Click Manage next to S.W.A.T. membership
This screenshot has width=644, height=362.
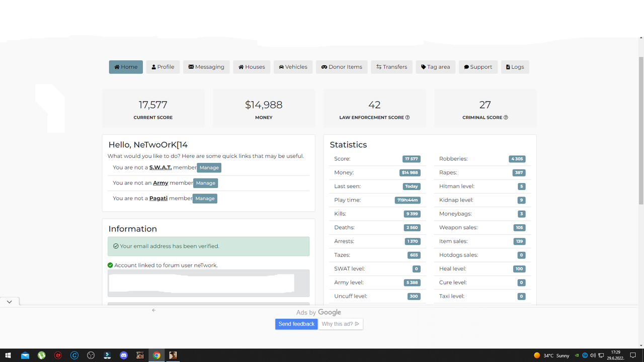point(209,167)
